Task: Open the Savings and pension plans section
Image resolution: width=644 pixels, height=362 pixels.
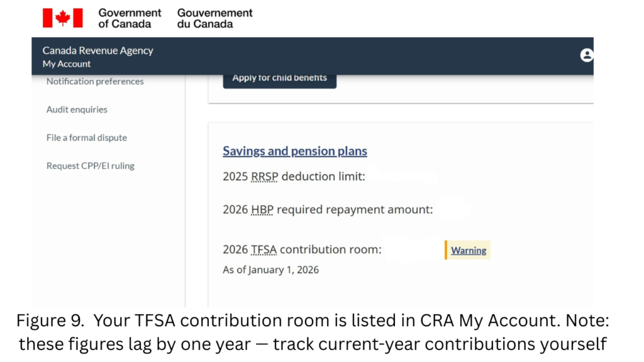Action: [294, 151]
